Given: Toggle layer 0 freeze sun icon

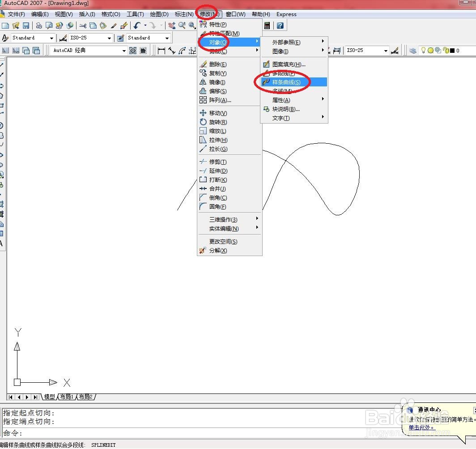Looking at the screenshot, I should [x=430, y=51].
